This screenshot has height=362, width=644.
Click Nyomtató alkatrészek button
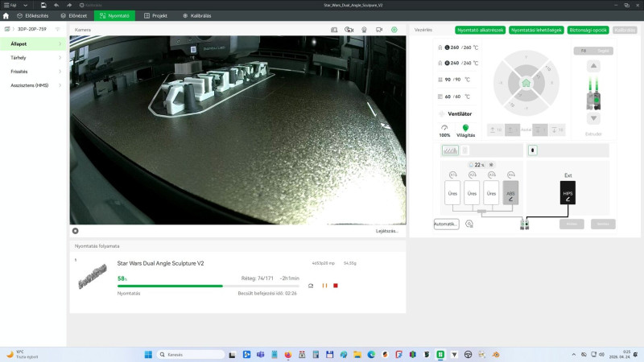(480, 30)
